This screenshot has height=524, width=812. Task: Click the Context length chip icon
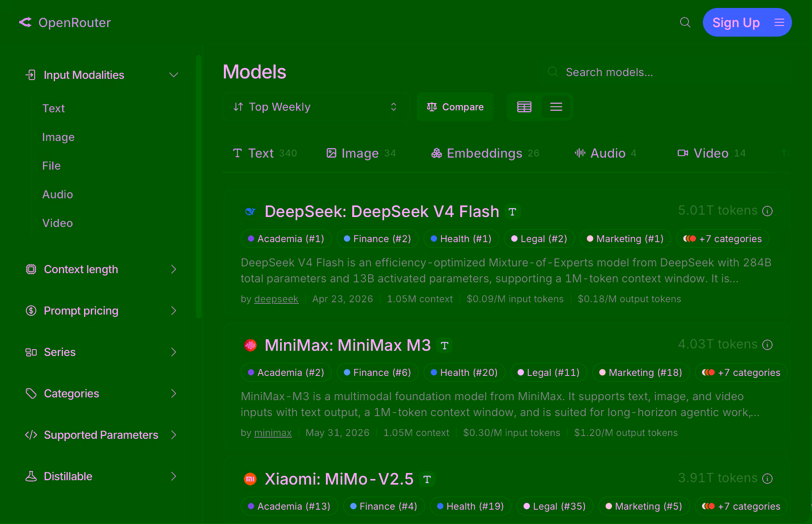coord(31,269)
